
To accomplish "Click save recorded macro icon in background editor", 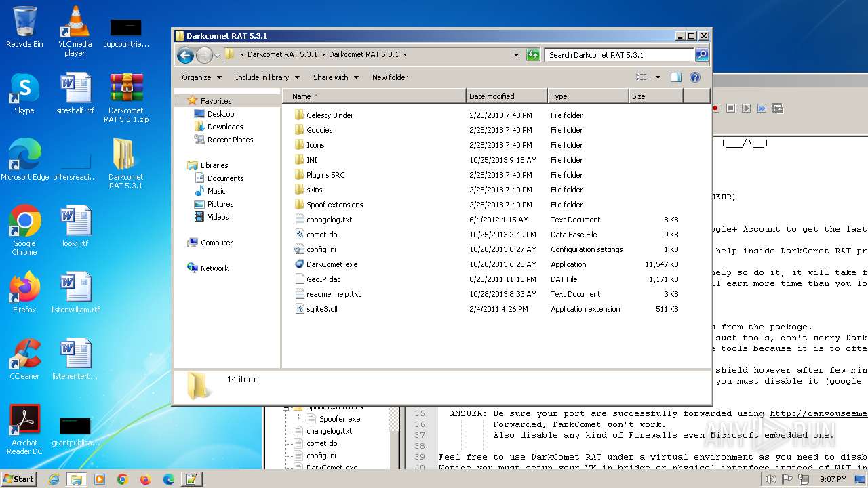I will click(777, 108).
